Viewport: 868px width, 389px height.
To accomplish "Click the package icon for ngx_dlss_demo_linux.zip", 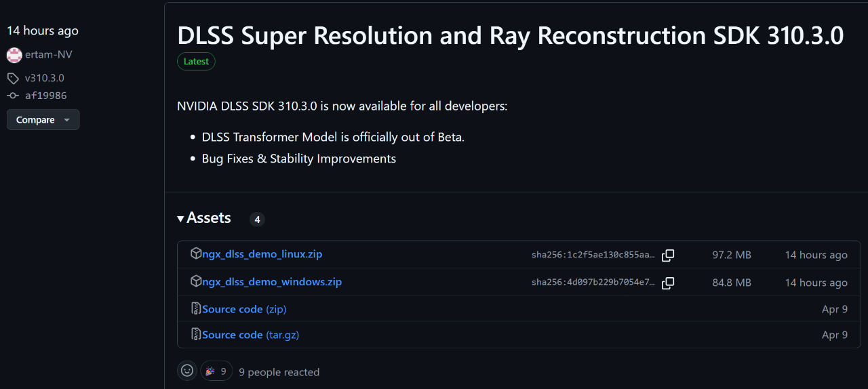I will click(196, 254).
